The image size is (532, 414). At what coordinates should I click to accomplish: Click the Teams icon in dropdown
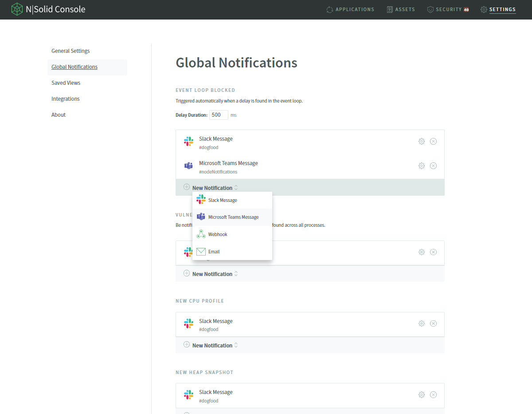[201, 217]
